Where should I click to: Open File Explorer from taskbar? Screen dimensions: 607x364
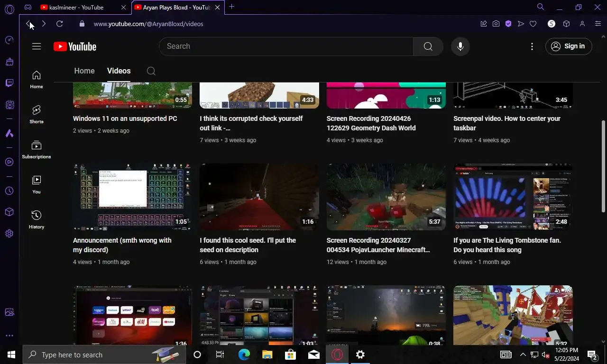tap(267, 355)
